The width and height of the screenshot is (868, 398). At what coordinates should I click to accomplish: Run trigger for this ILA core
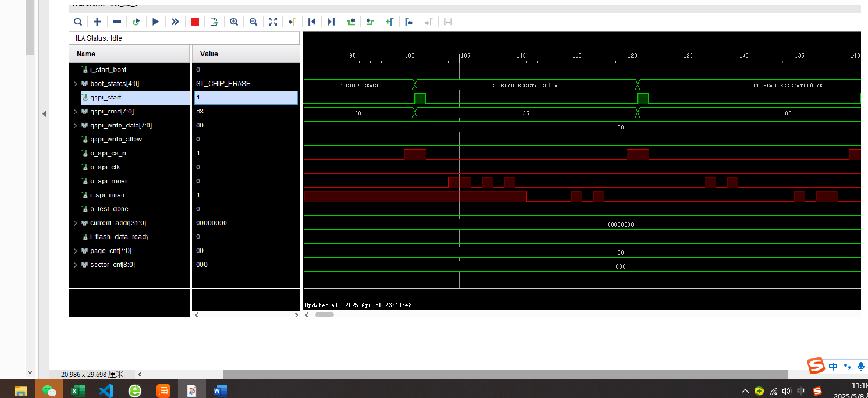tap(155, 22)
